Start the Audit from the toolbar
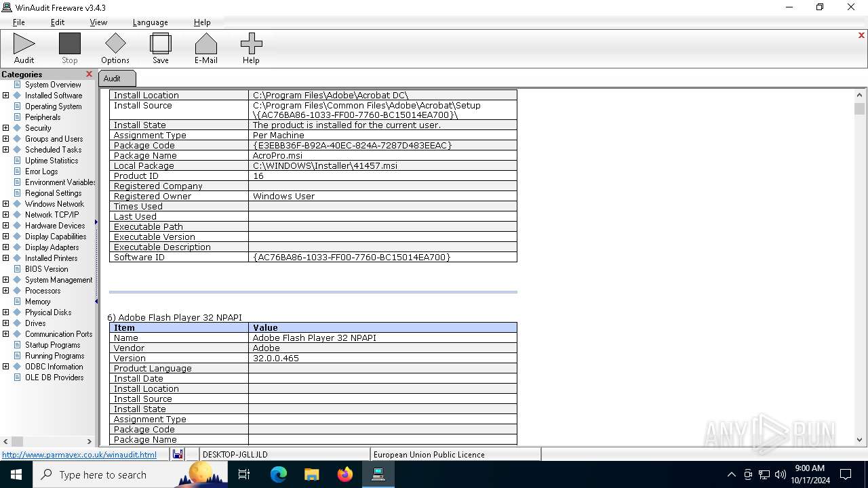 [24, 48]
